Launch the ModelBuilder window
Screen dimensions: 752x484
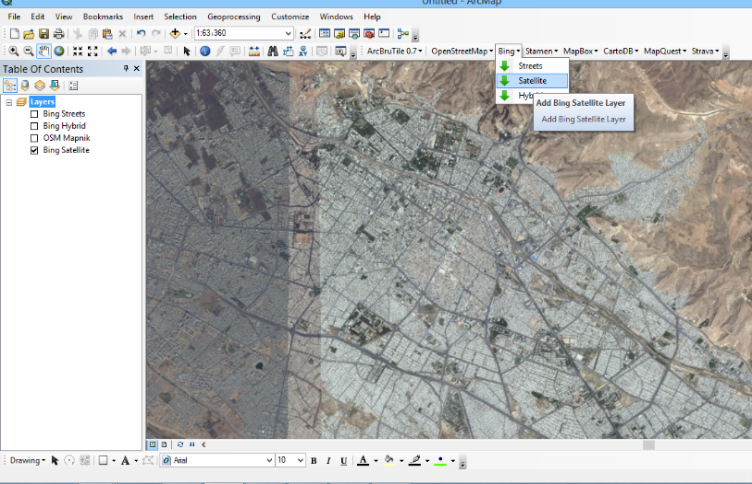[x=403, y=34]
